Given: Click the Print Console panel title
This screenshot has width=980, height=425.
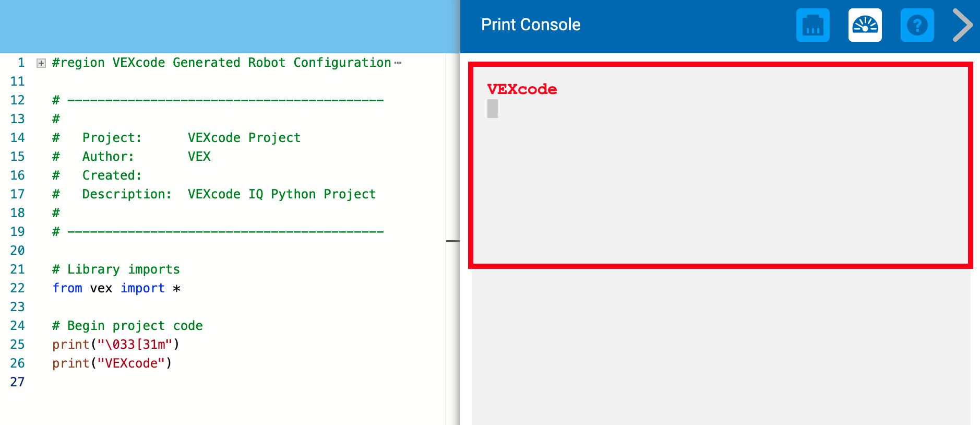Looking at the screenshot, I should click(x=530, y=25).
